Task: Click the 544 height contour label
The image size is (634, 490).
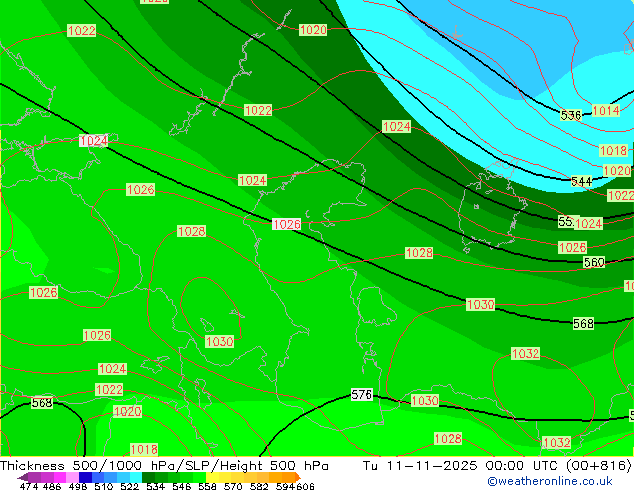Action: click(581, 182)
